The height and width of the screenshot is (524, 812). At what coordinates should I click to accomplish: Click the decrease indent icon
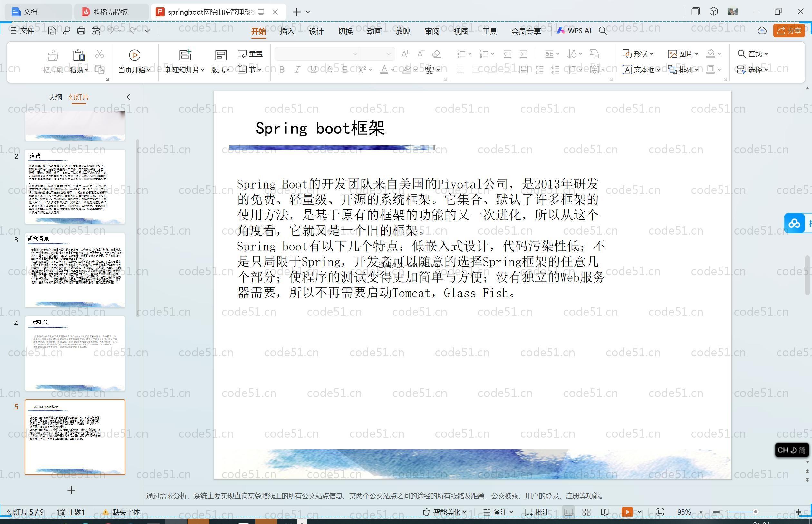[x=507, y=54]
